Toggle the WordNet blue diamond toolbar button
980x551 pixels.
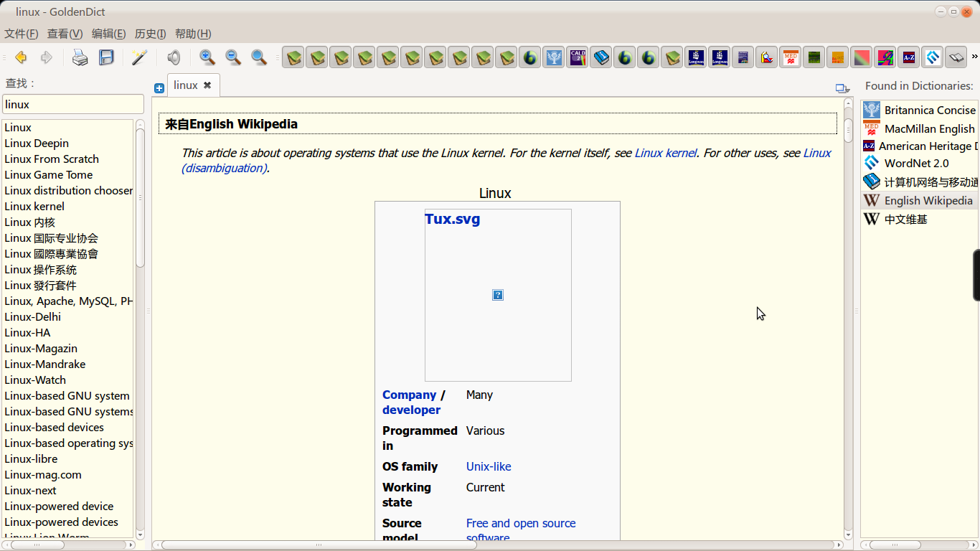coord(933,57)
